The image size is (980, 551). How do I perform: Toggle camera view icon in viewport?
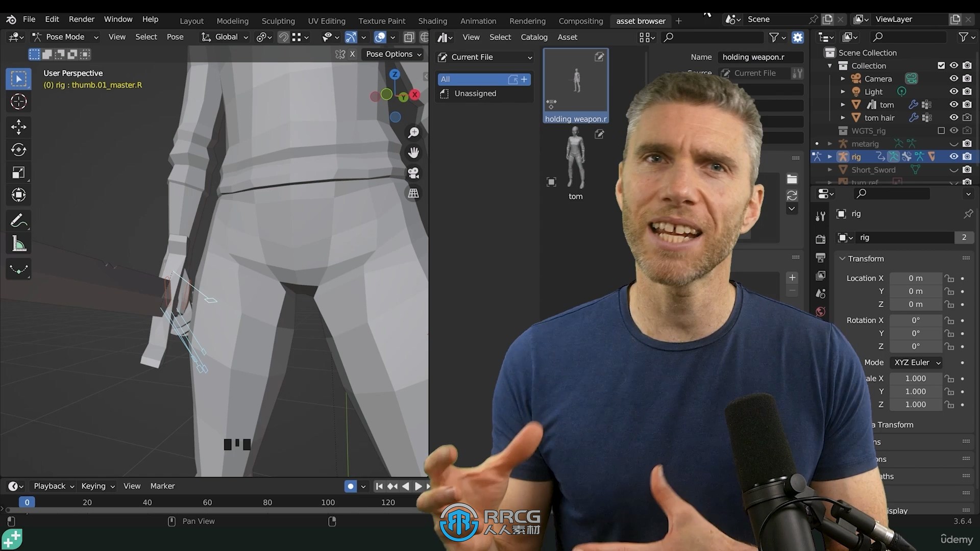pyautogui.click(x=413, y=173)
